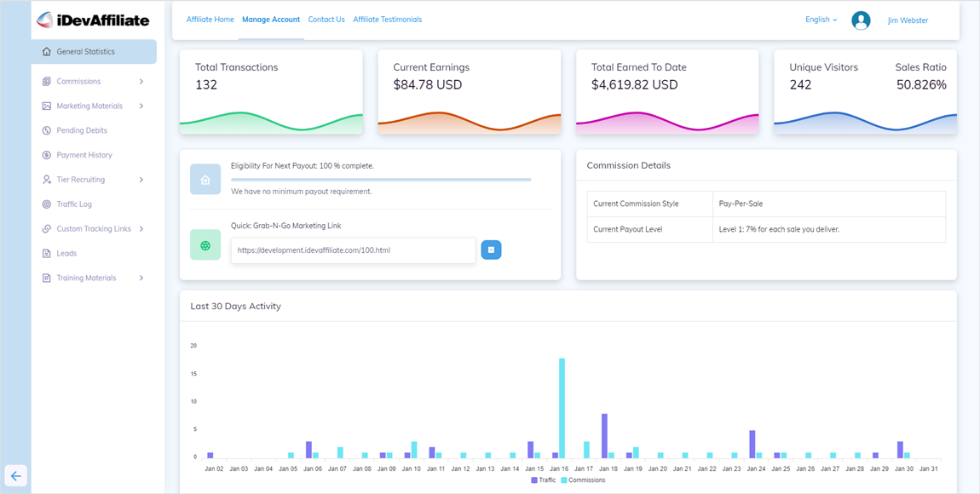
Task: Click the Jan 24 traffic bar
Action: tap(752, 444)
